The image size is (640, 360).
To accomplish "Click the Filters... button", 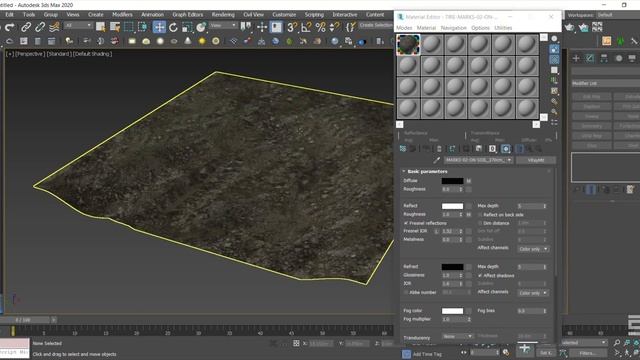I will (x=587, y=353).
